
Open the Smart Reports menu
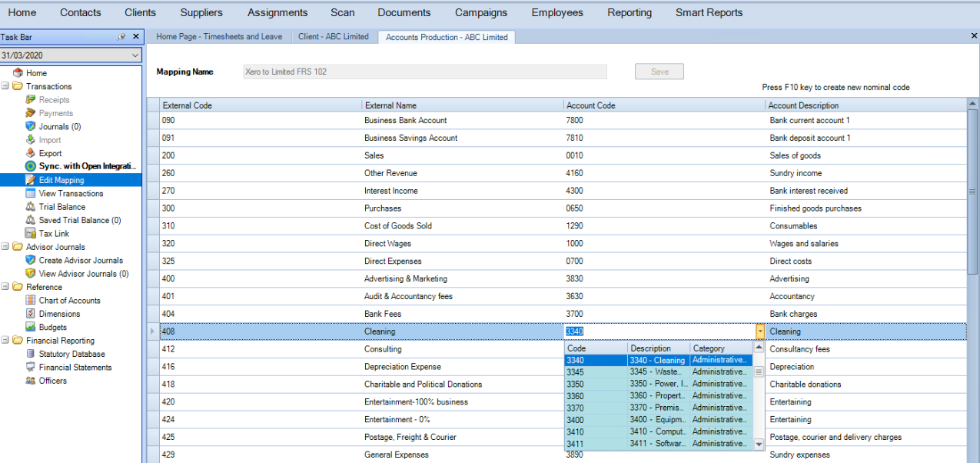[x=709, y=12]
